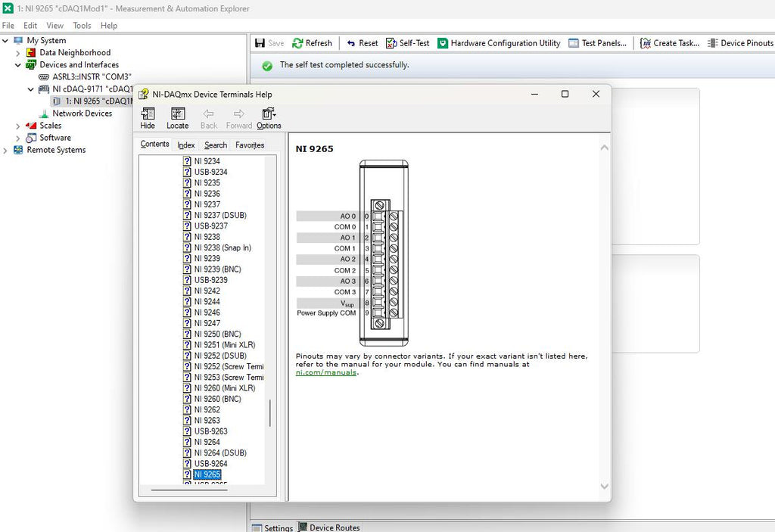Open Hardware Configuration Utility
The width and height of the screenshot is (775, 532).
coord(499,43)
